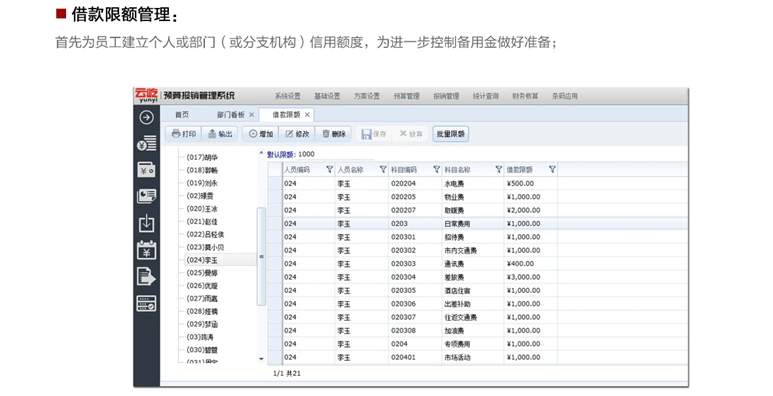The width and height of the screenshot is (773, 396).
Task: Click the 0203 subject code cell
Action: pyautogui.click(x=415, y=223)
